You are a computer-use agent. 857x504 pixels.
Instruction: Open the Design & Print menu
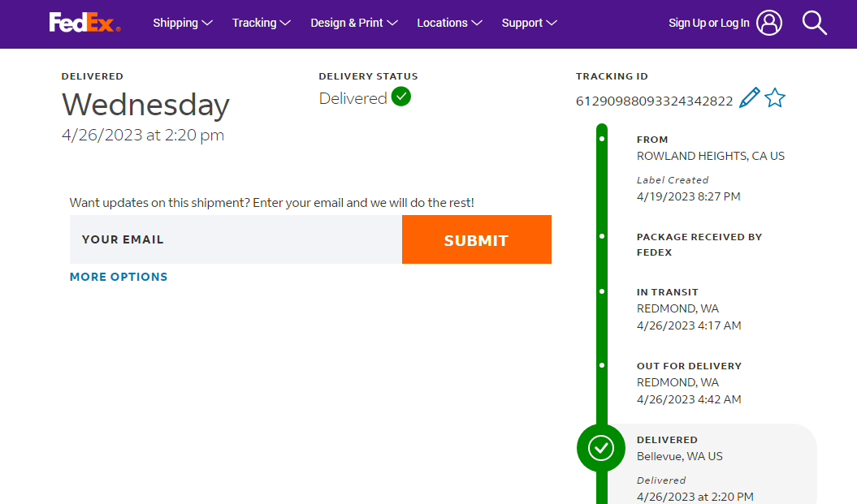tap(353, 23)
